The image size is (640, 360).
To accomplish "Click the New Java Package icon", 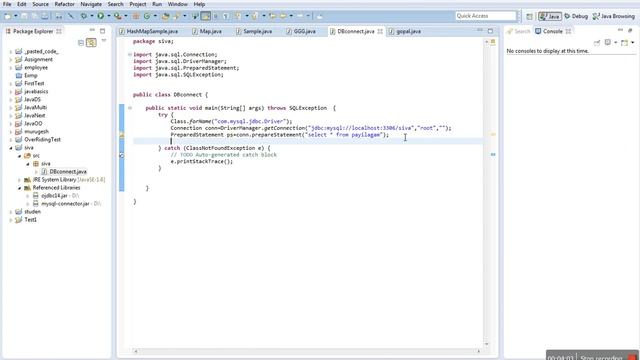I will 136,16.
